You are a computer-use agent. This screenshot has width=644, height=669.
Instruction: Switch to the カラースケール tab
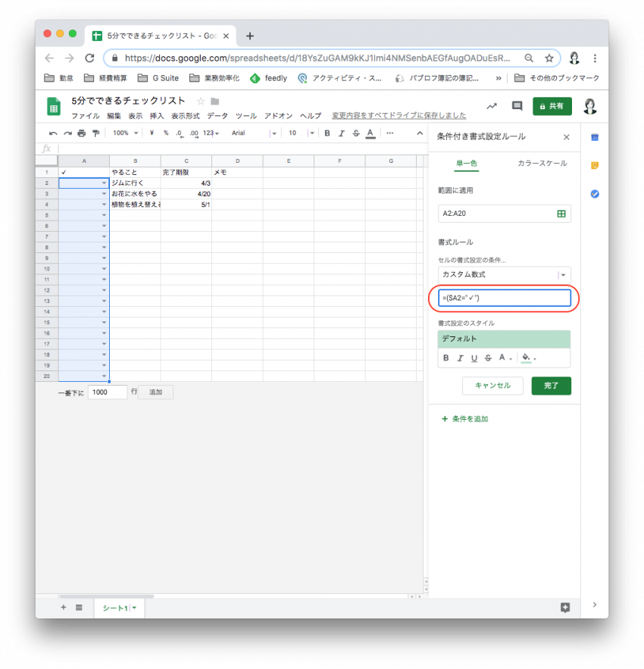542,164
